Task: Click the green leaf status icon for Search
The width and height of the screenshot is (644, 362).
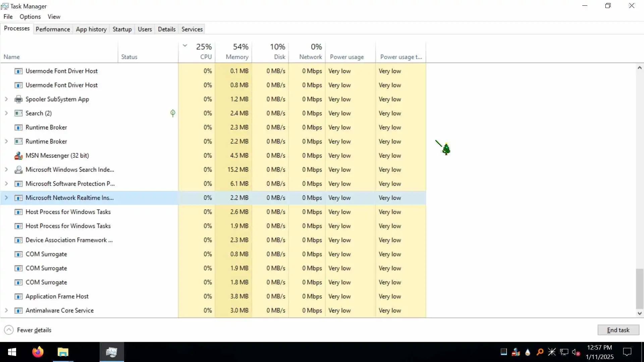Action: click(x=173, y=113)
